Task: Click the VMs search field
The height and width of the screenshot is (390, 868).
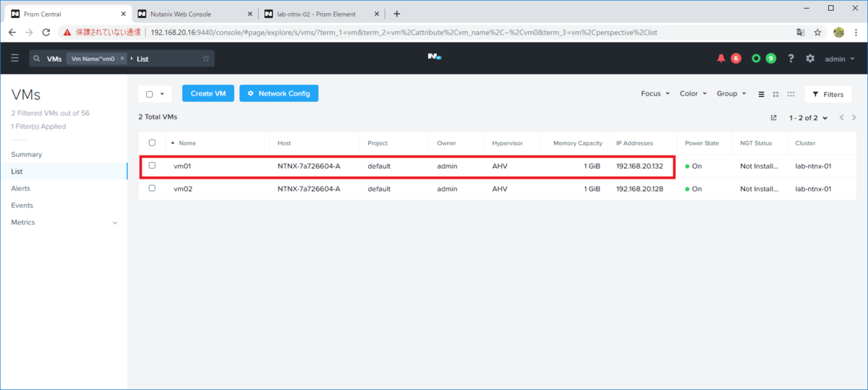Action: pyautogui.click(x=122, y=59)
